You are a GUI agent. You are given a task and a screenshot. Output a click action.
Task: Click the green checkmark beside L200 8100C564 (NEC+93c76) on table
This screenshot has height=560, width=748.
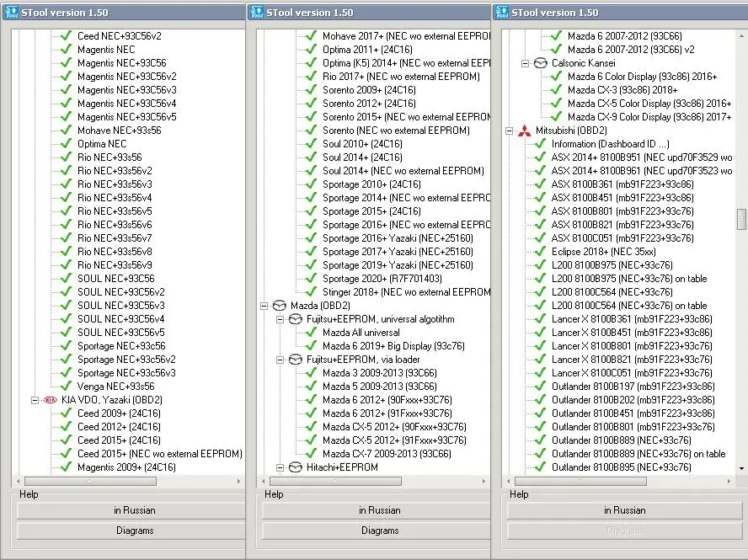[541, 306]
